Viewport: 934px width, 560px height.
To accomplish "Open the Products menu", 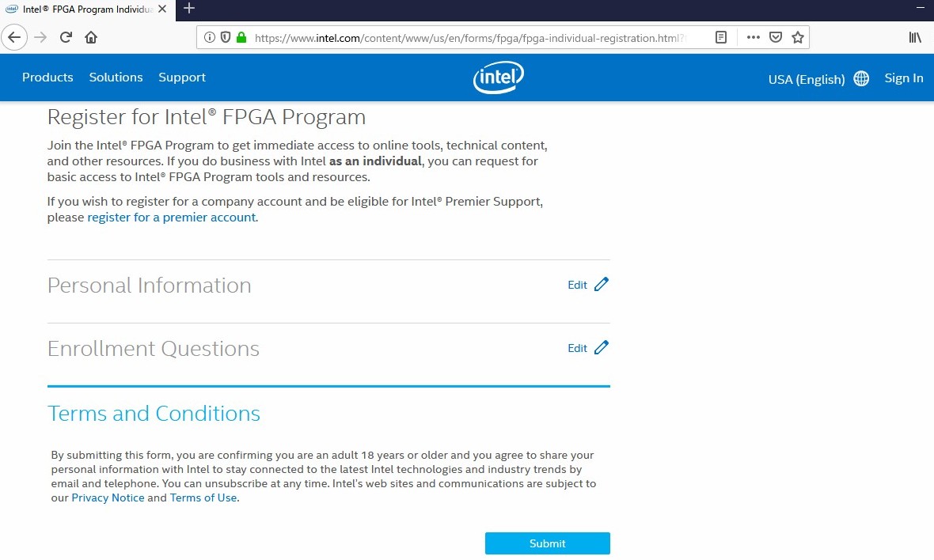I will [x=47, y=78].
